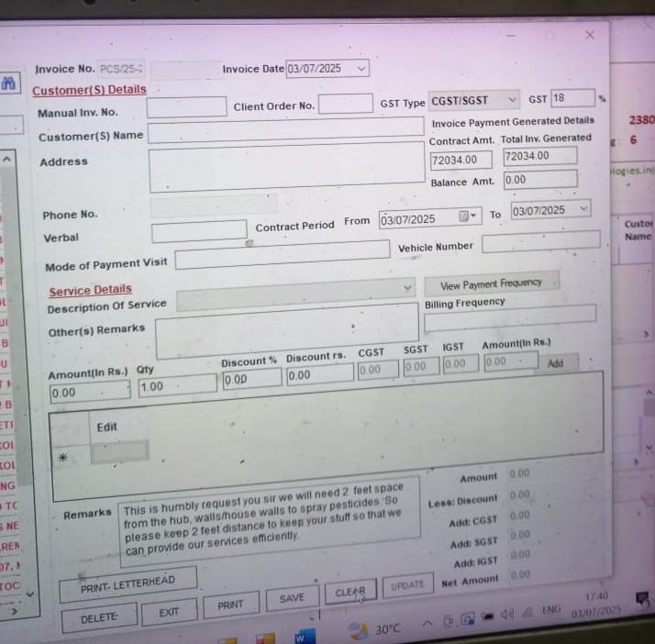
Task: Click the GST percentage field showing 18
Action: click(x=572, y=98)
